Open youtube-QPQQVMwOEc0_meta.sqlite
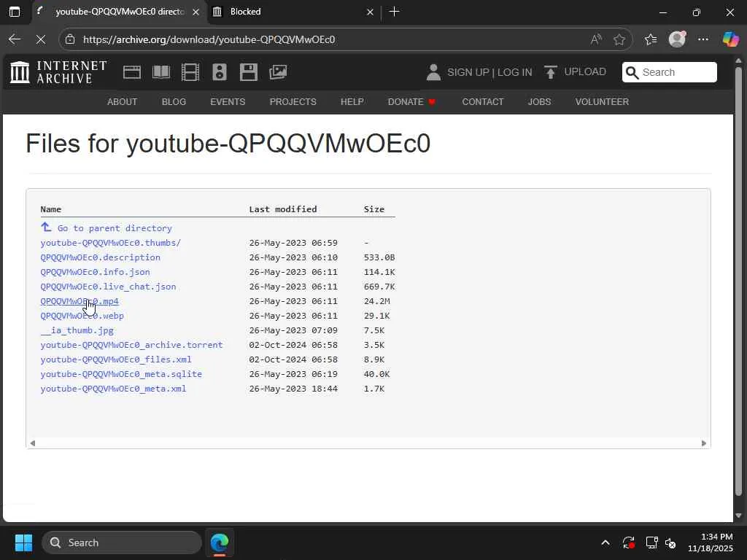747x560 pixels. [x=121, y=374]
